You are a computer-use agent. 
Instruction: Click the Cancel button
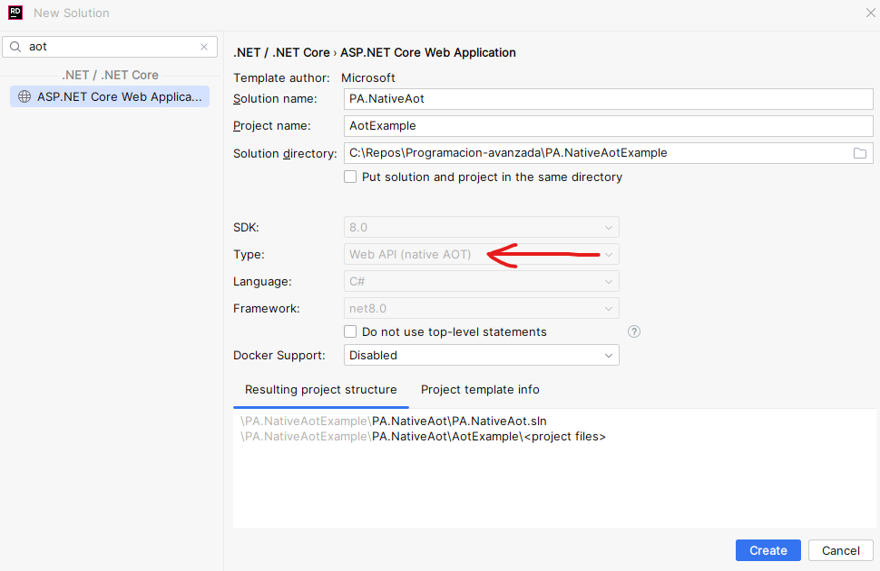tap(841, 550)
